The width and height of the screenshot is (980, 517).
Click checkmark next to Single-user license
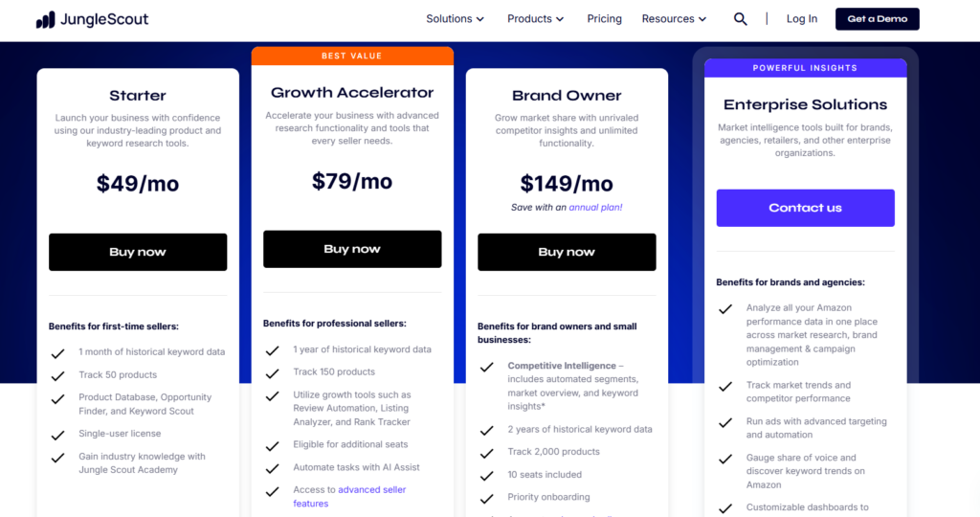(58, 435)
